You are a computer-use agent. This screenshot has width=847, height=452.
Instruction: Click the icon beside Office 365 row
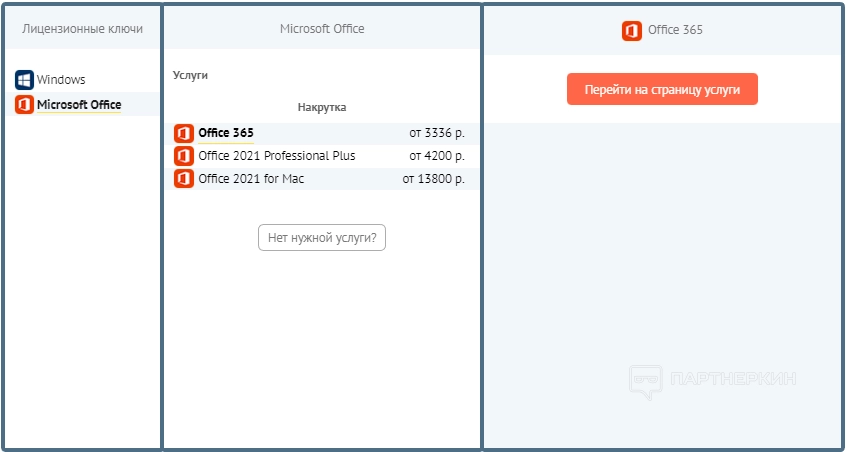click(184, 133)
